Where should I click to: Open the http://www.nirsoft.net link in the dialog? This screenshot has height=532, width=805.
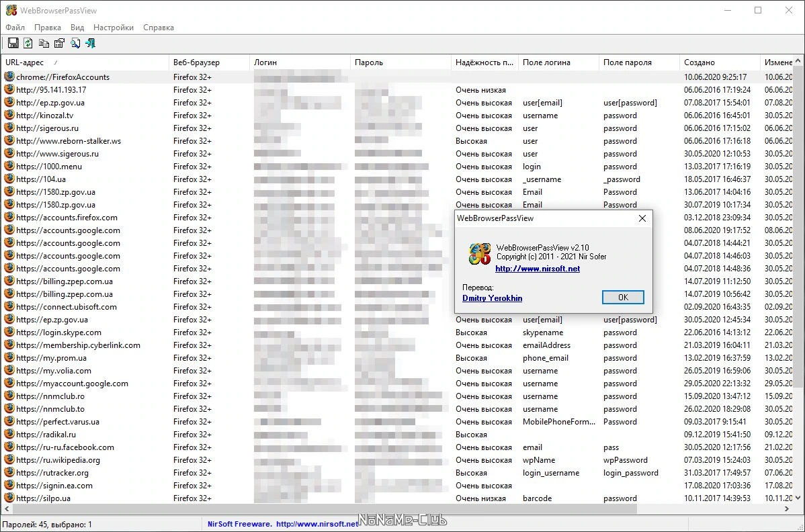pyautogui.click(x=538, y=268)
